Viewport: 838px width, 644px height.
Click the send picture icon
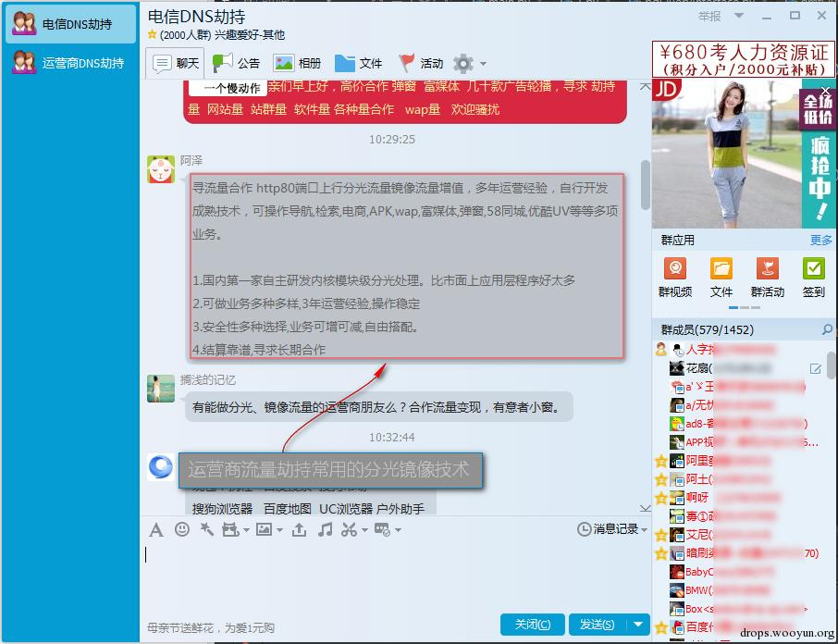point(264,529)
